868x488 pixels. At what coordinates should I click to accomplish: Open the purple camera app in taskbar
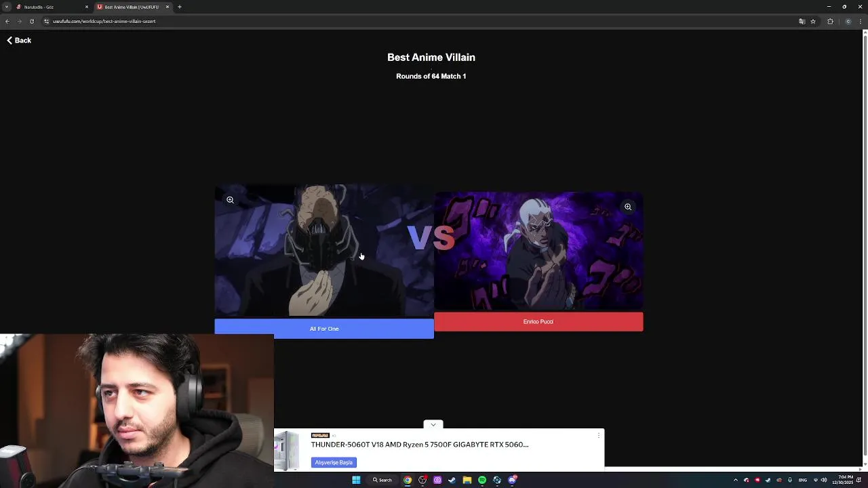click(x=437, y=480)
